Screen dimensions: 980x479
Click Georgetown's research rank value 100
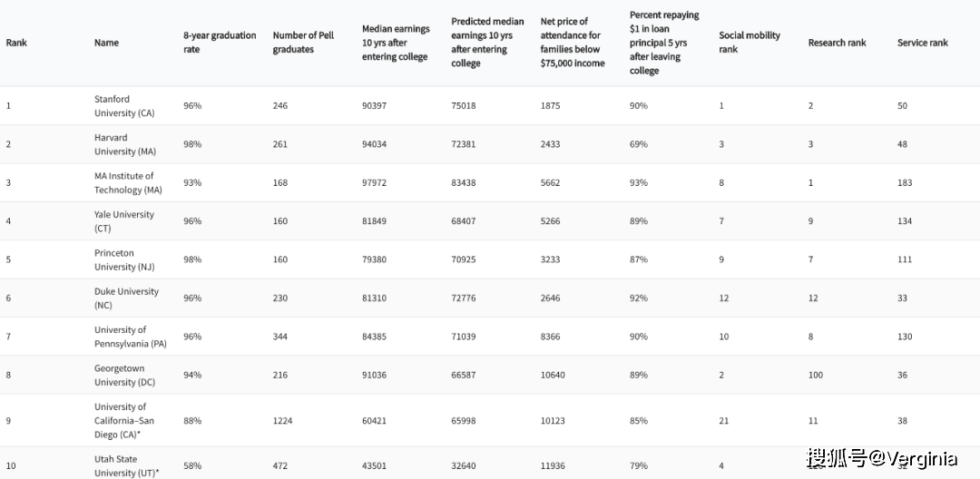point(816,376)
